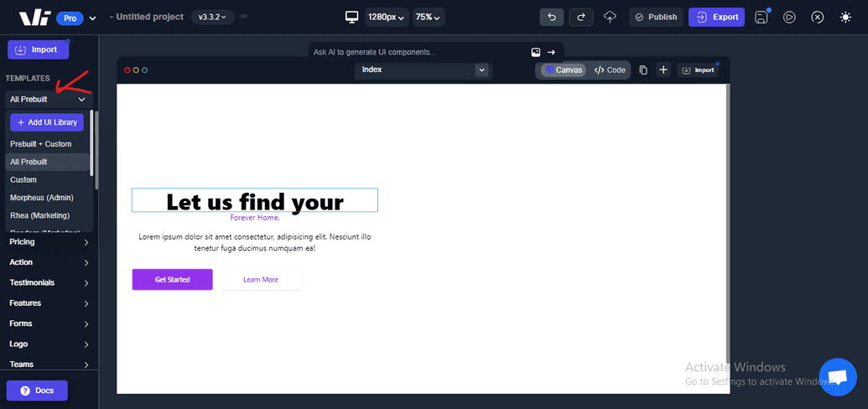Click the redo arrow icon
Viewport: 868px width, 409px height.
tap(580, 17)
